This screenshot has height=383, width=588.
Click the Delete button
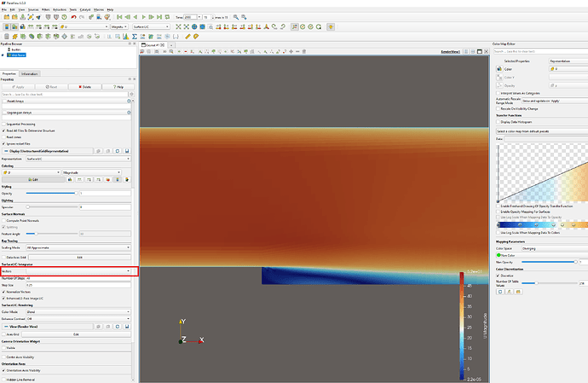84,87
